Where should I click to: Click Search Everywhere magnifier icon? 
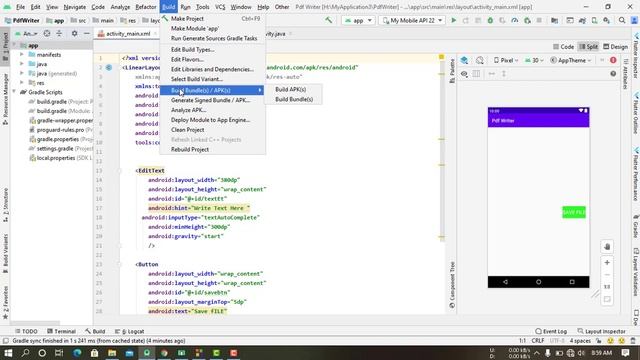point(622,20)
